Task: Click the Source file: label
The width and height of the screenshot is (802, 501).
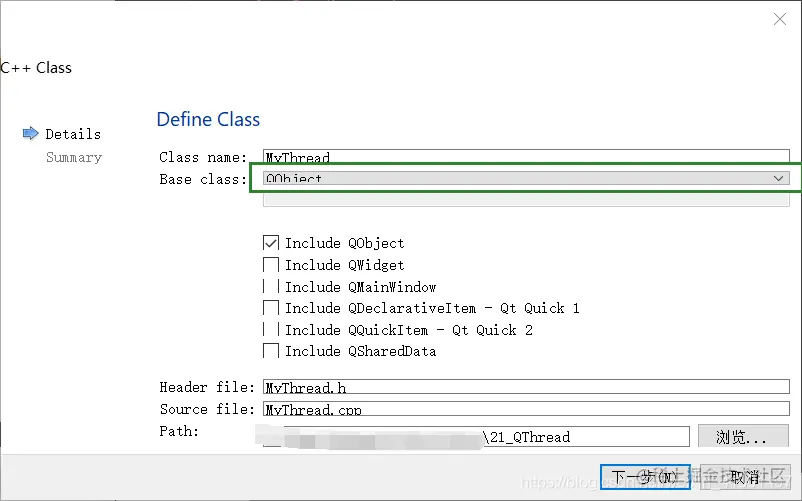Action: pyautogui.click(x=207, y=409)
